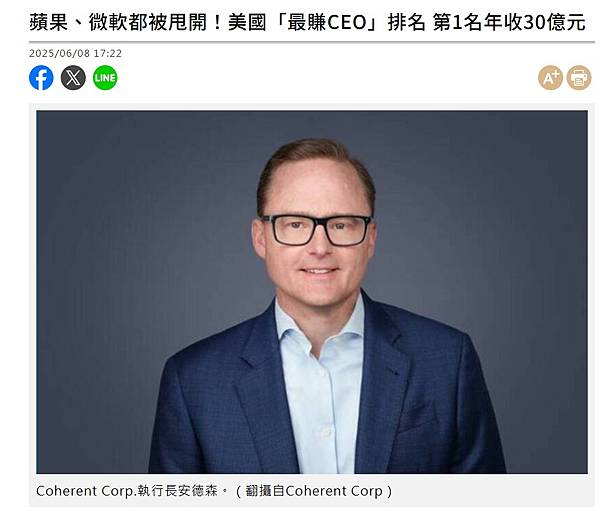Click the man's glasses in the photo
Viewport: 600px width, 511px height.
coord(316,230)
